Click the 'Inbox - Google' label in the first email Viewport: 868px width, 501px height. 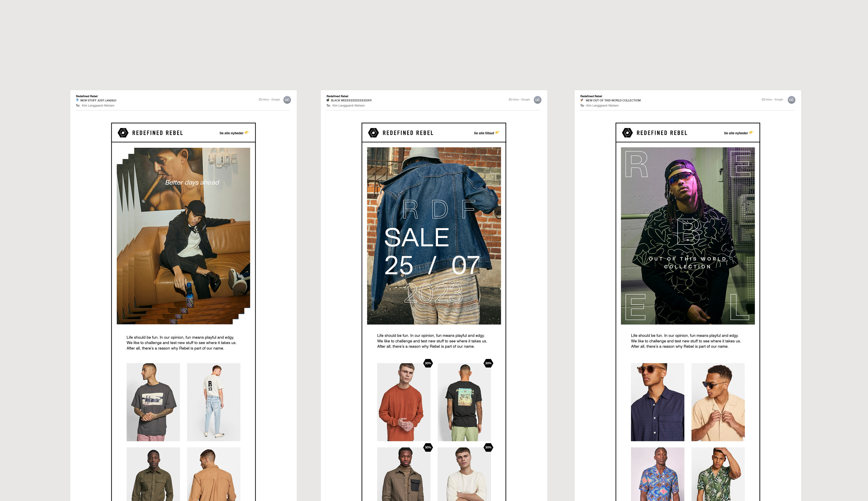pos(269,100)
